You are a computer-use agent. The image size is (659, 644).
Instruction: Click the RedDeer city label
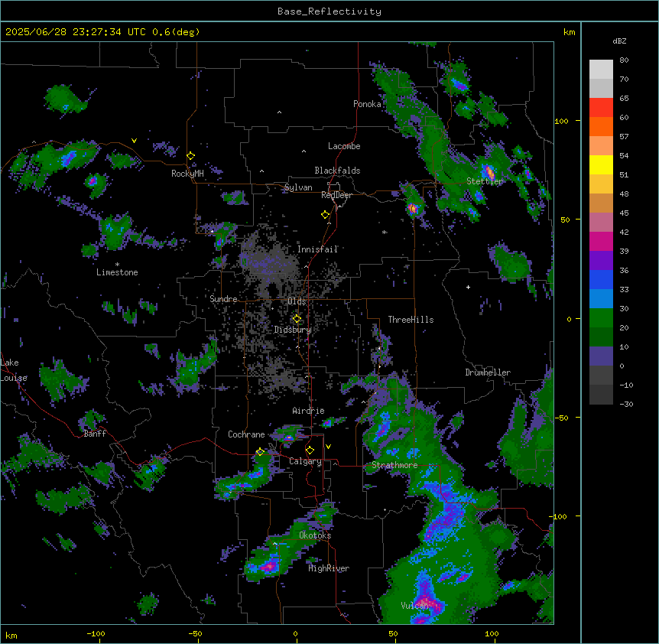[336, 195]
